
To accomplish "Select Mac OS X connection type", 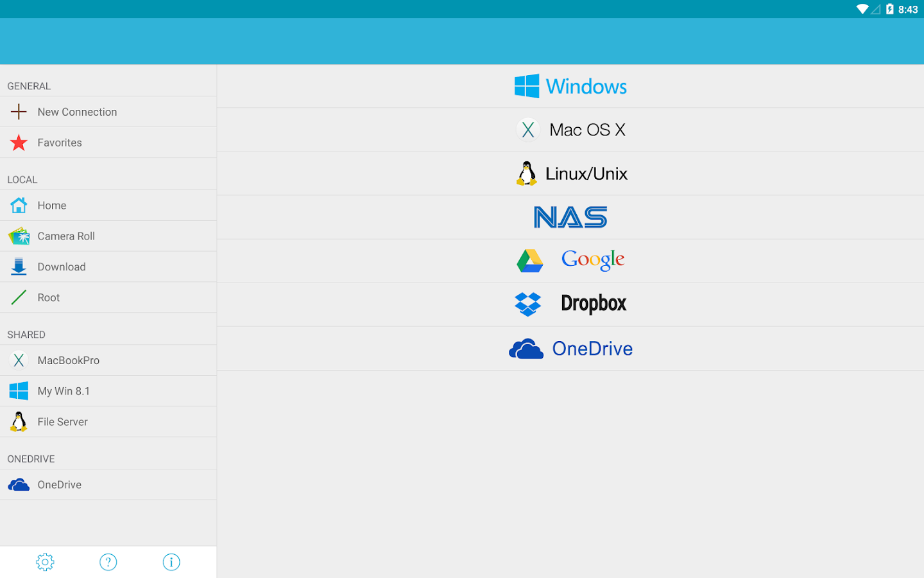I will (570, 130).
